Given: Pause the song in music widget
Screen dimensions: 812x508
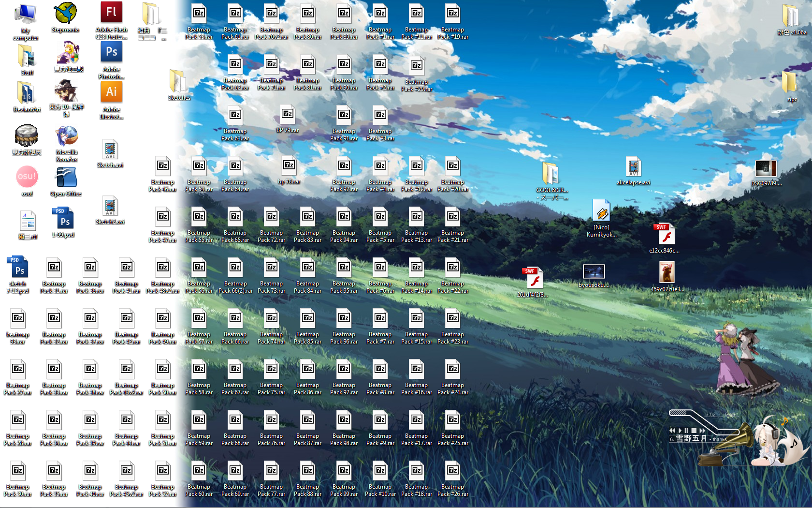Looking at the screenshot, I should [x=686, y=430].
